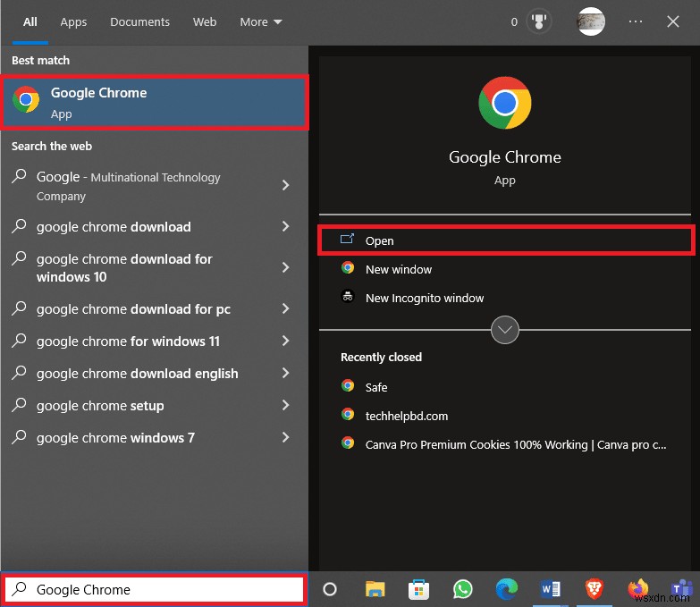
Task: Launch Word from the taskbar
Action: tap(550, 589)
